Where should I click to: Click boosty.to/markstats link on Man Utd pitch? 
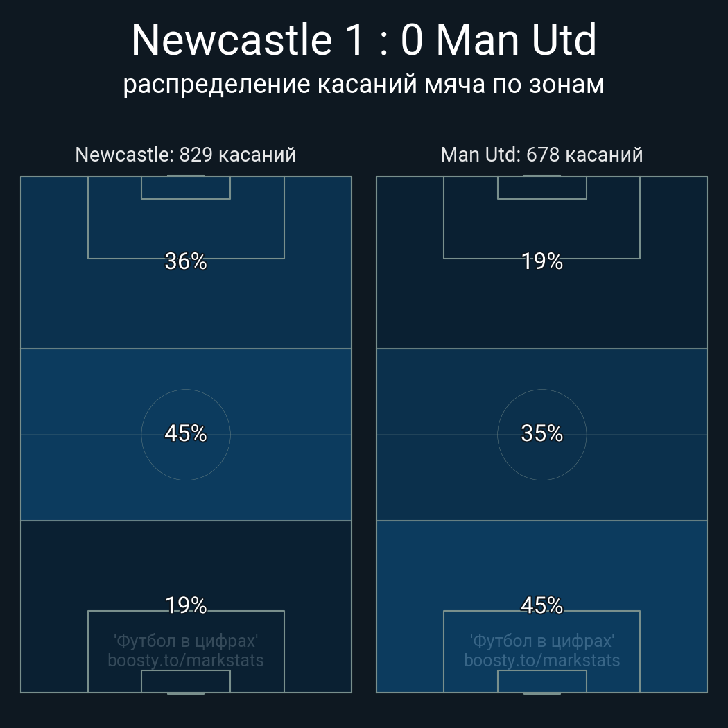pos(542,660)
